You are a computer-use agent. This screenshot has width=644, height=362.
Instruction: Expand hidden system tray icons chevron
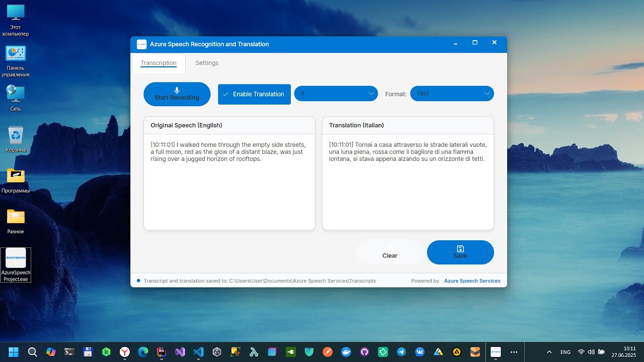pyautogui.click(x=549, y=352)
